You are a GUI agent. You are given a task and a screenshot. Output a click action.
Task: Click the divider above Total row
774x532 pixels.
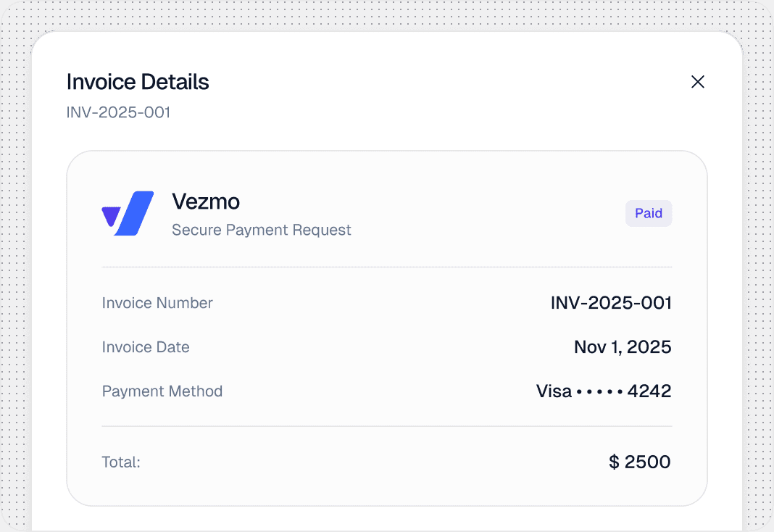(387, 426)
